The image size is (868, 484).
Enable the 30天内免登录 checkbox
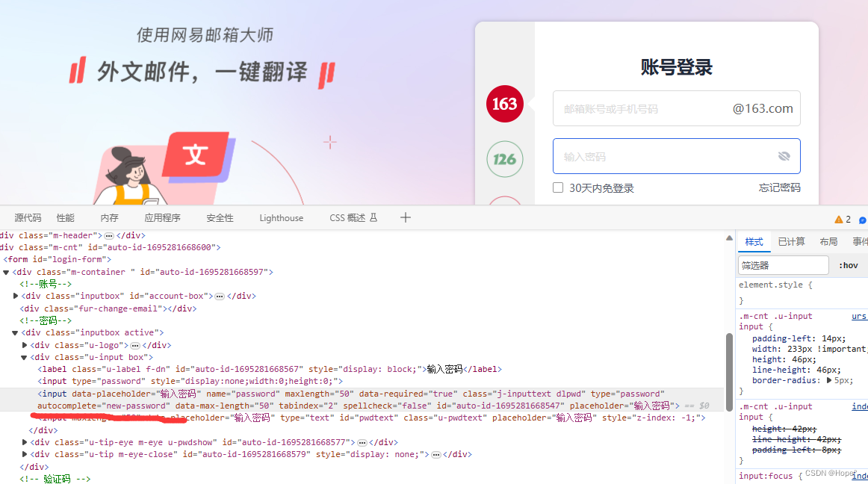pos(558,187)
